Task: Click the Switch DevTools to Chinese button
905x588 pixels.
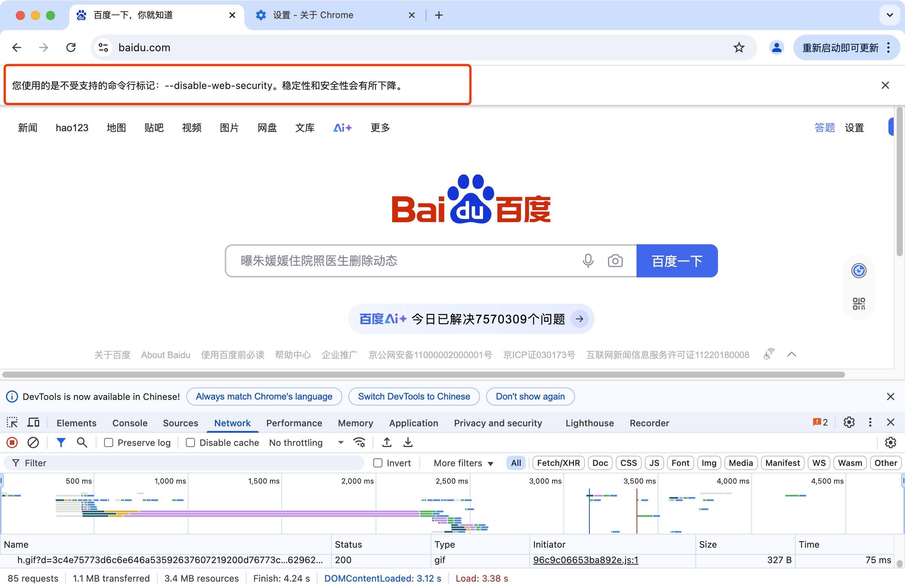Action: pos(414,397)
